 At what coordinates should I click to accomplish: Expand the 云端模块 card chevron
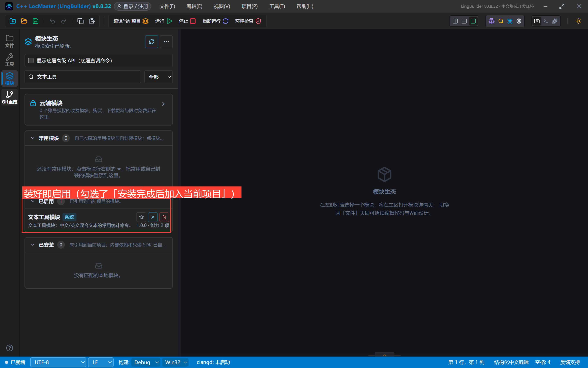[x=163, y=104]
